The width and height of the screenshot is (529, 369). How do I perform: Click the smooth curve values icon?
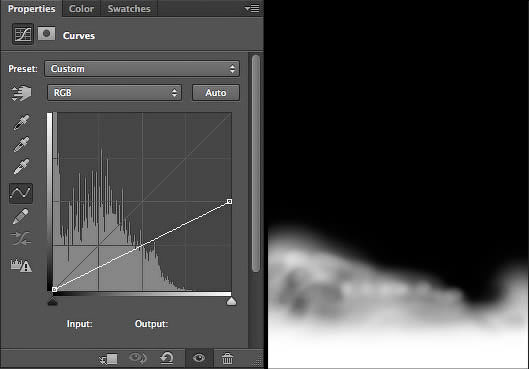(21, 238)
